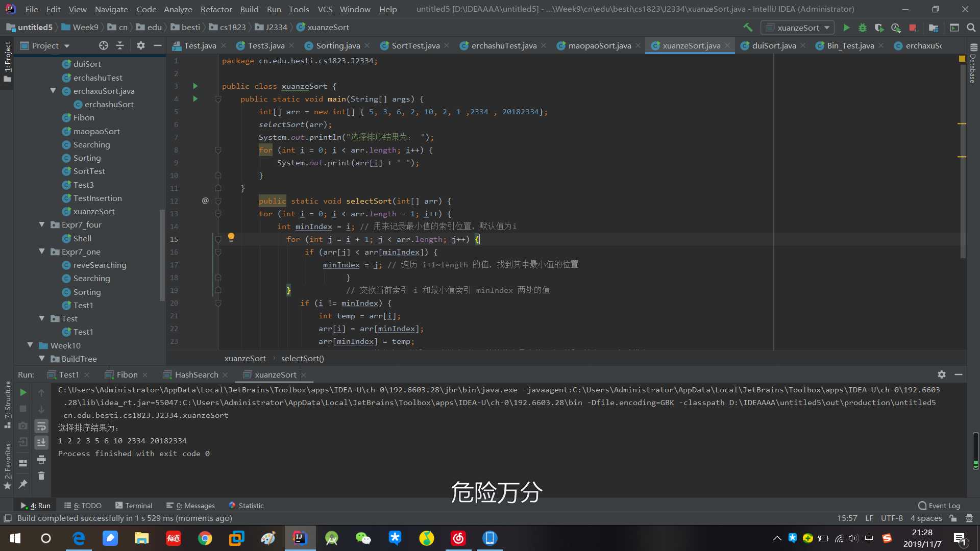This screenshot has height=551, width=980.
Task: Toggle soft-wrap icon in Run console
Action: pos(41,426)
